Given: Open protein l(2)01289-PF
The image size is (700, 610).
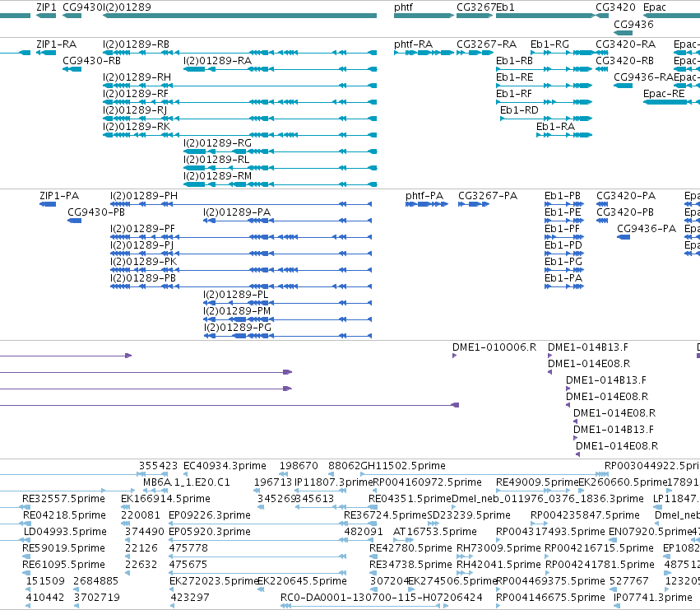Looking at the screenshot, I should tap(142, 229).
